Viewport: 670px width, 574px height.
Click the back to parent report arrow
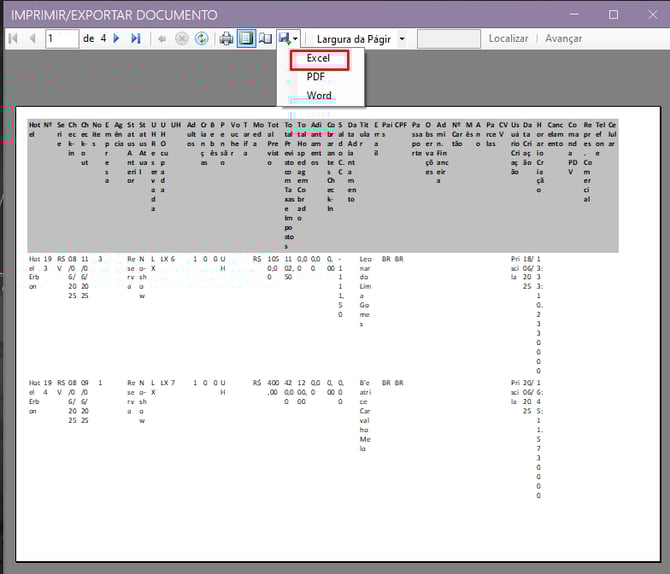tap(162, 38)
